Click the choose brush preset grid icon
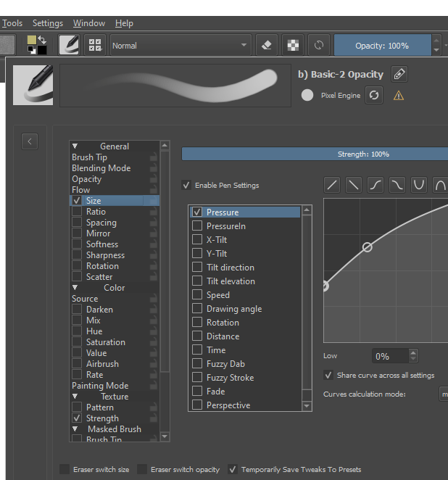The image size is (448, 480). point(95,45)
